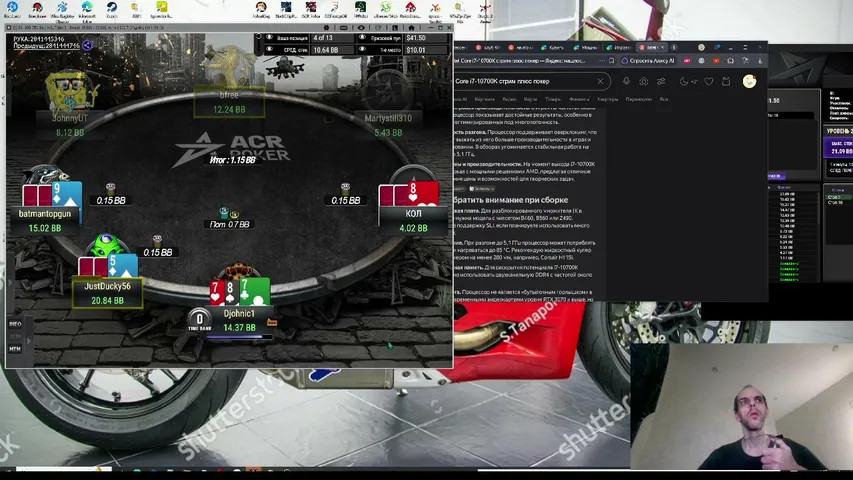853x480 pixels.
Task: Click the 'Итог: 1.15 BB' total text
Action: coord(233,160)
